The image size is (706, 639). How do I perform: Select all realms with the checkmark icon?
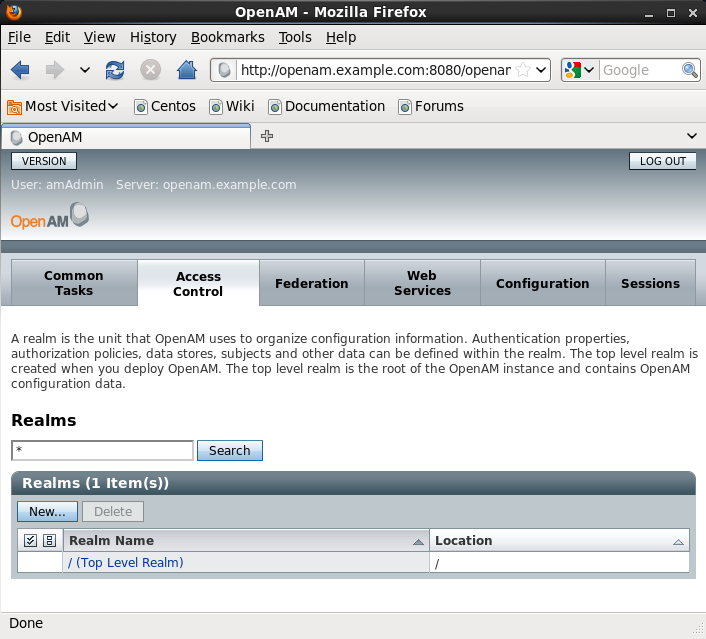point(30,540)
